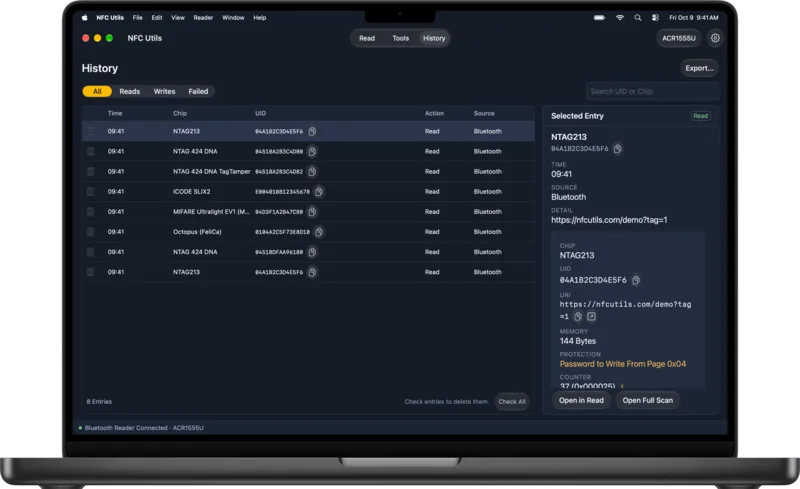The image size is (800, 489).
Task: Click the MIFARE Ultralight EV1 chip name
Action: (211, 211)
